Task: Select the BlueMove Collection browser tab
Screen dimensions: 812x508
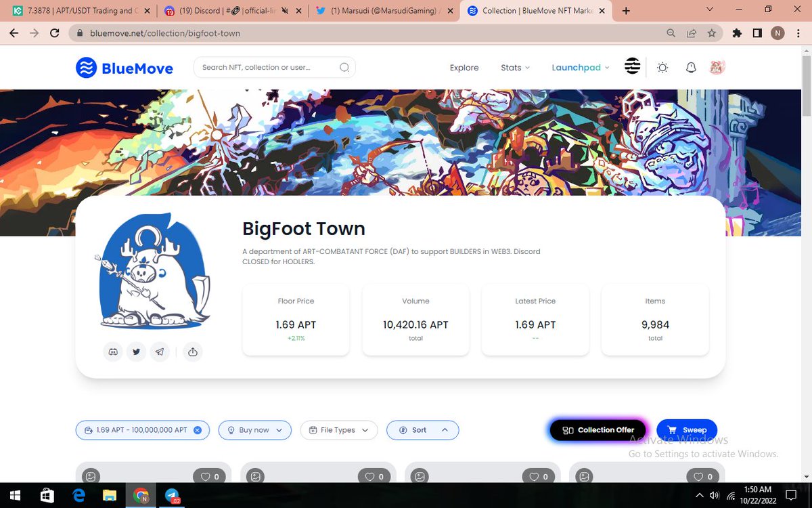Action: tap(536, 11)
